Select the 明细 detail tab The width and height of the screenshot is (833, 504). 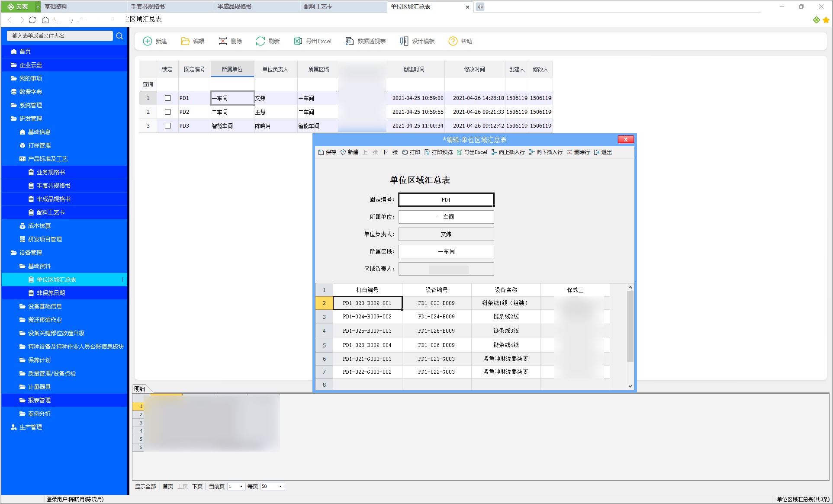coord(140,389)
